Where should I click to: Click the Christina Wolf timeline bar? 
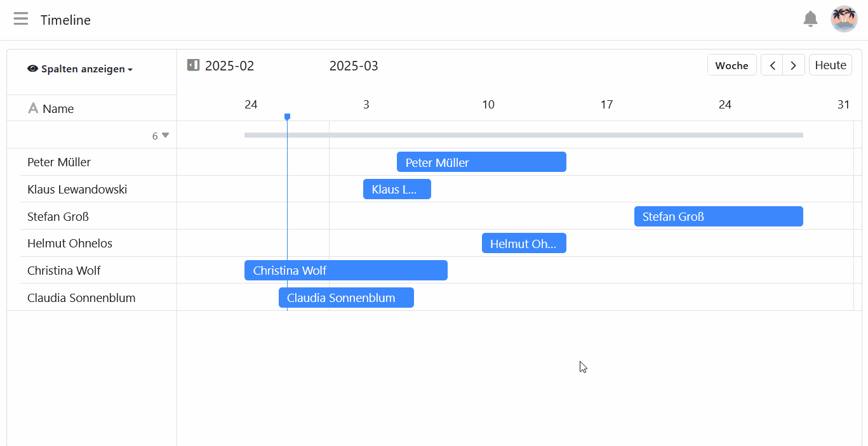(x=346, y=270)
